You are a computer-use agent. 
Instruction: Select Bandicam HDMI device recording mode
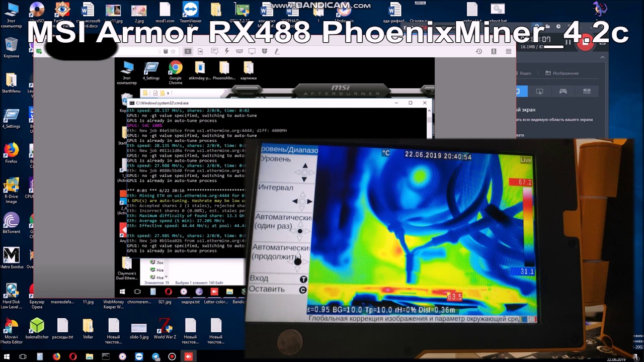click(587, 92)
